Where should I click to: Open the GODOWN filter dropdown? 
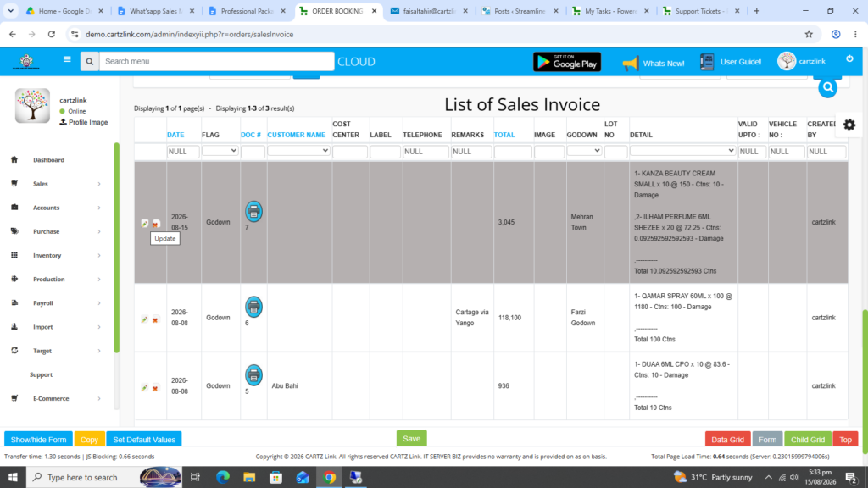pyautogui.click(x=584, y=151)
